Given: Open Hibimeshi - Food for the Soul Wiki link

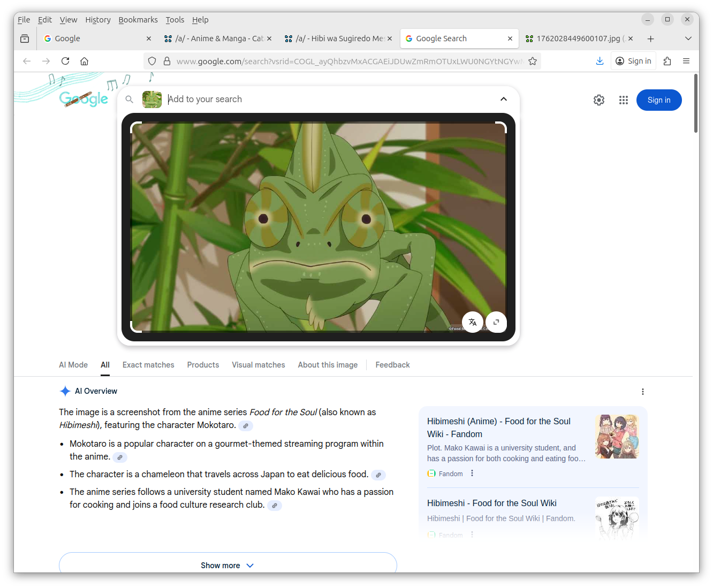Looking at the screenshot, I should [492, 503].
